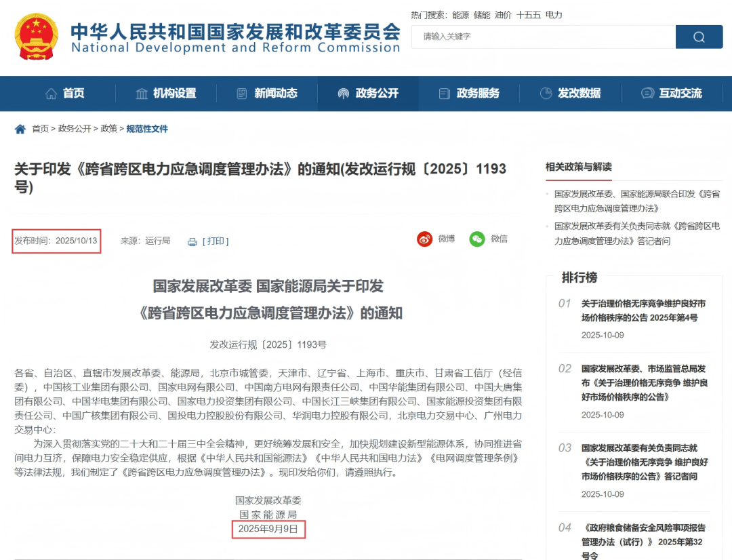Select hot search keyword 电力
This screenshot has width=732, height=560.
click(554, 15)
